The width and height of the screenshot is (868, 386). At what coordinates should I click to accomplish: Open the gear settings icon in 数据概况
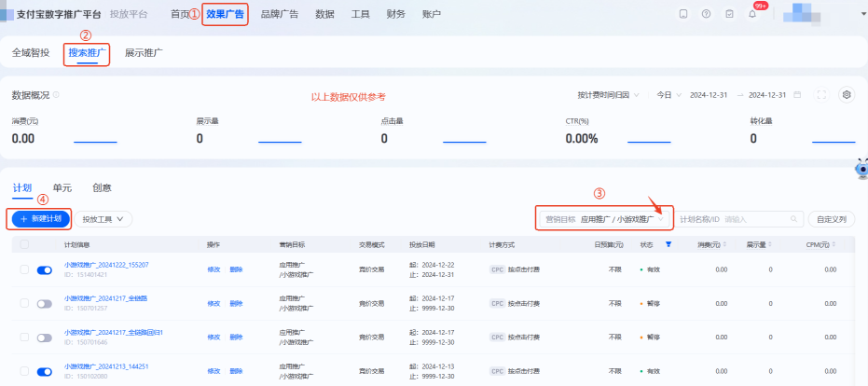pyautogui.click(x=847, y=95)
